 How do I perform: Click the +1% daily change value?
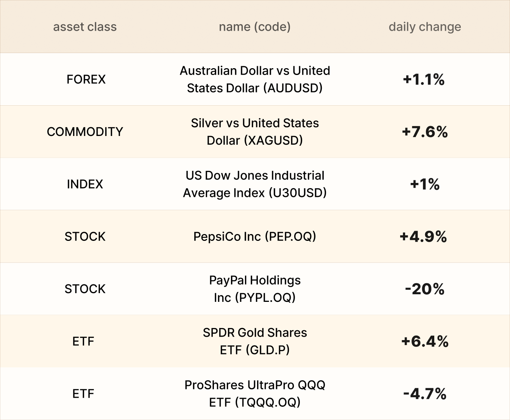(424, 184)
